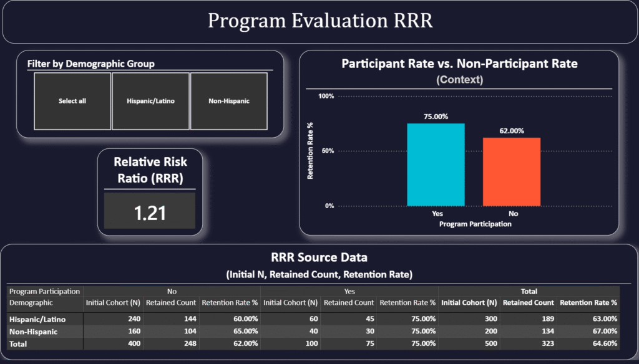Click the Total column group header

click(x=529, y=291)
